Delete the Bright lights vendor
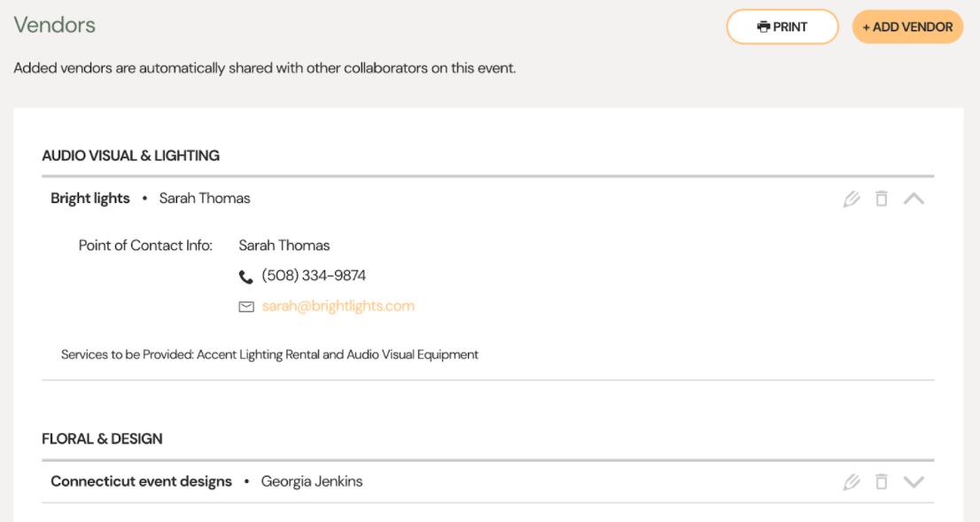 point(882,199)
